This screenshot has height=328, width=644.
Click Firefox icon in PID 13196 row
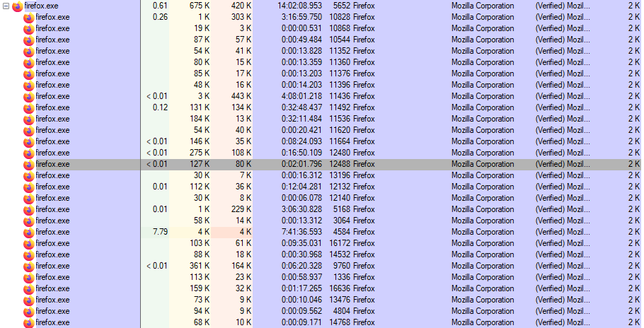[29, 176]
